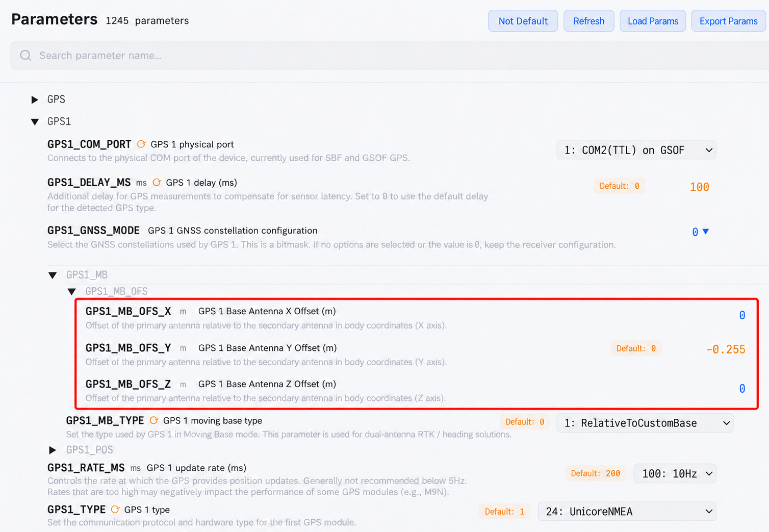769x532 pixels.
Task: Click reboot-required icon next to GPS1_COM_PORT
Action: pos(141,144)
